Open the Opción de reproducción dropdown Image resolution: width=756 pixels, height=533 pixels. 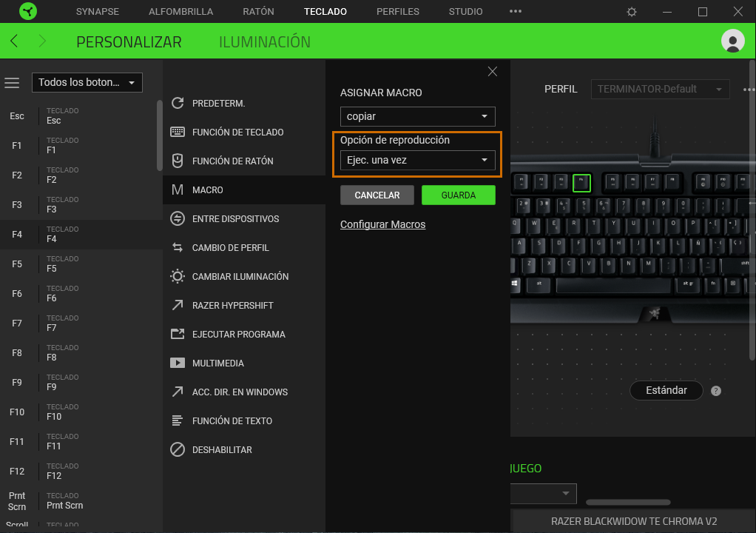pos(417,160)
